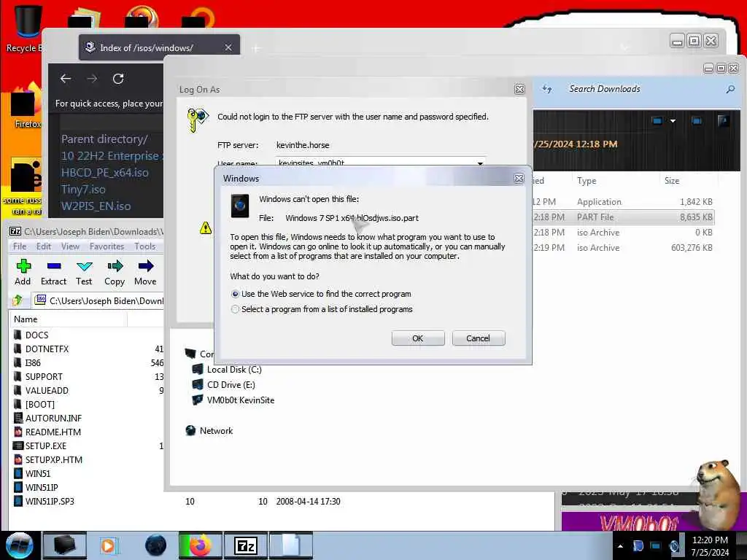Select AUTORUN.INF in 7-Zip list

53,418
